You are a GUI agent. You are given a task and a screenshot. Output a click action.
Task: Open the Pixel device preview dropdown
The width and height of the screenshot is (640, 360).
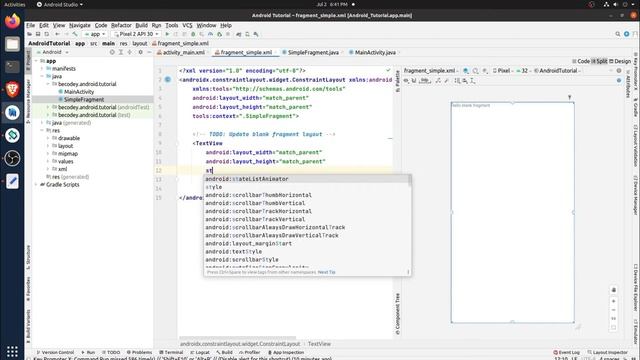tap(503, 71)
